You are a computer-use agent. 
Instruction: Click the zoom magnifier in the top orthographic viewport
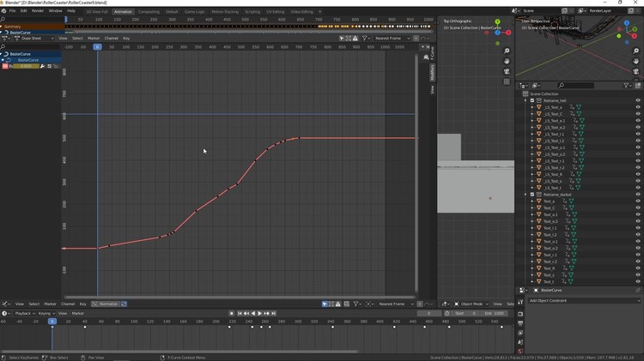click(x=507, y=51)
